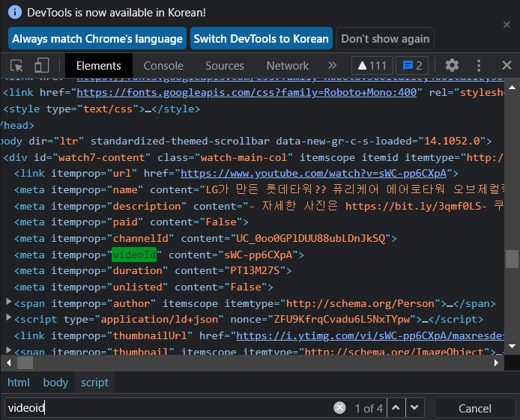Open the three-dot customize menu

[479, 66]
